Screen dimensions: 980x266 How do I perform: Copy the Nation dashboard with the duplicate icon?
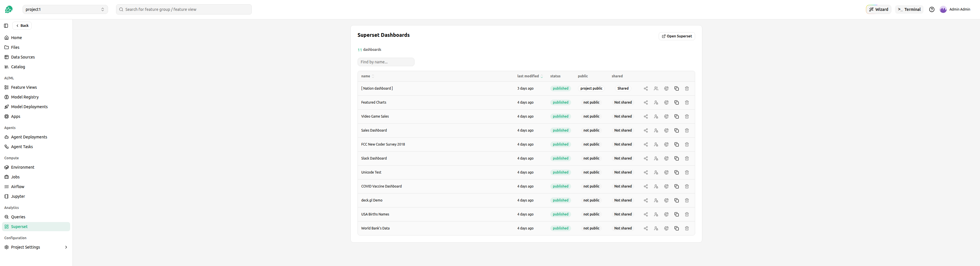click(x=676, y=89)
